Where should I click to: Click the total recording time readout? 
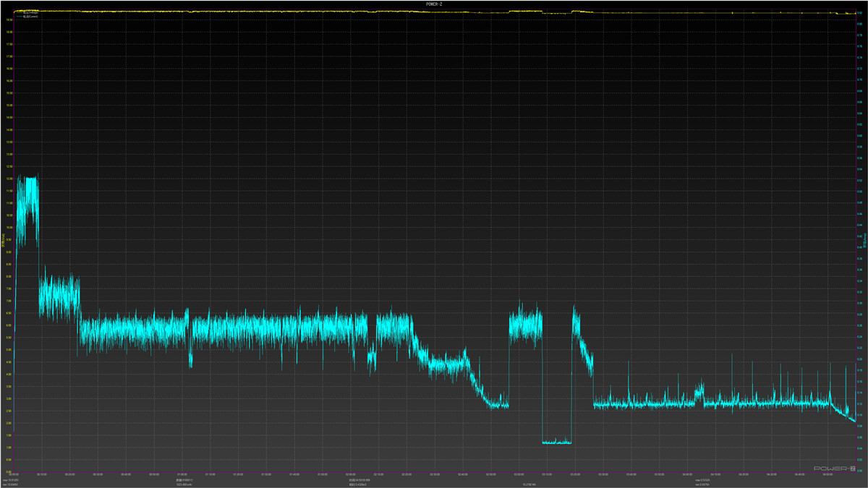point(359,480)
